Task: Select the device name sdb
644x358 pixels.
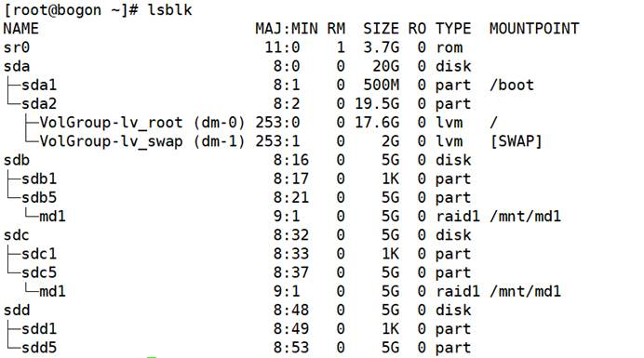Action: [17, 160]
